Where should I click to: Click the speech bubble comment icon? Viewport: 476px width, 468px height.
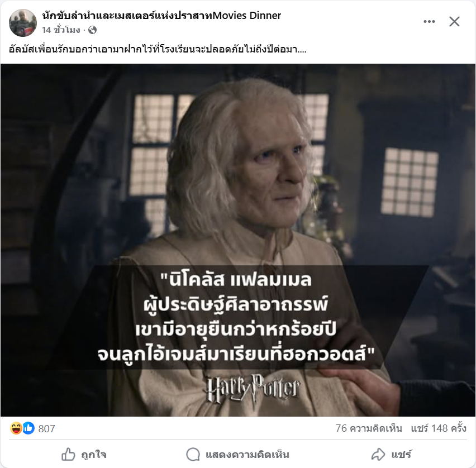[x=193, y=455]
